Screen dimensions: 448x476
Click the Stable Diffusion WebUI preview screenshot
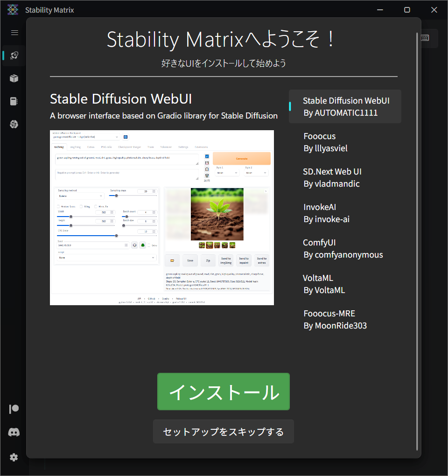pos(161,217)
